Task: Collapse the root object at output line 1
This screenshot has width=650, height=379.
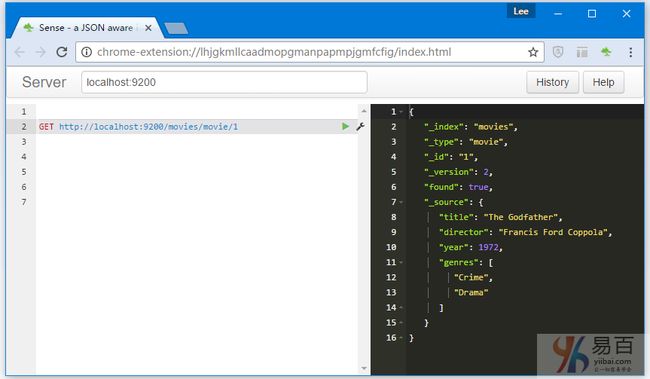Action: point(401,112)
